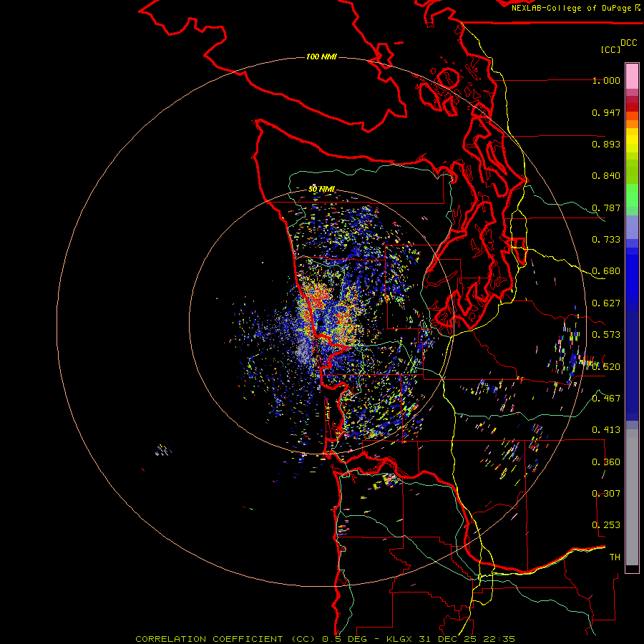644x644 pixels.
Task: Select the 0.680 scale value
Action: coord(606,271)
